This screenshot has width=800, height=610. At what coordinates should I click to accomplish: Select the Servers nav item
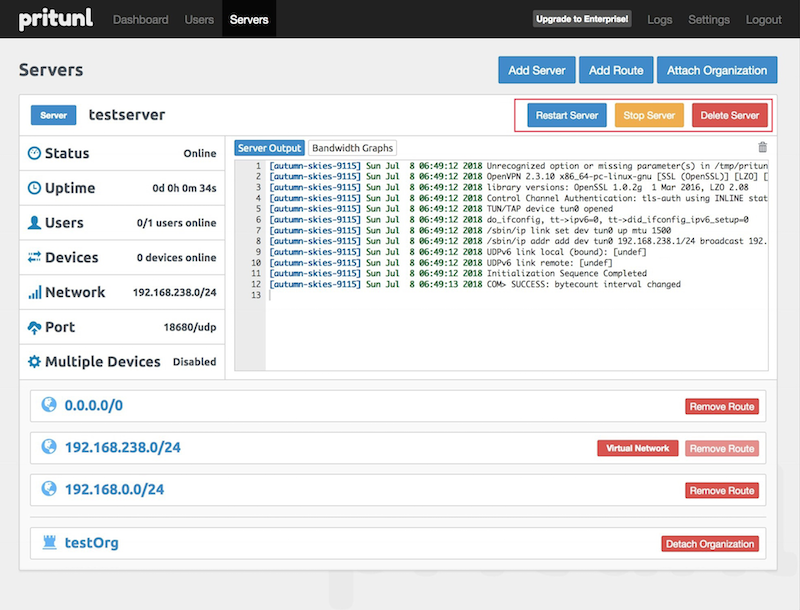coord(249,19)
